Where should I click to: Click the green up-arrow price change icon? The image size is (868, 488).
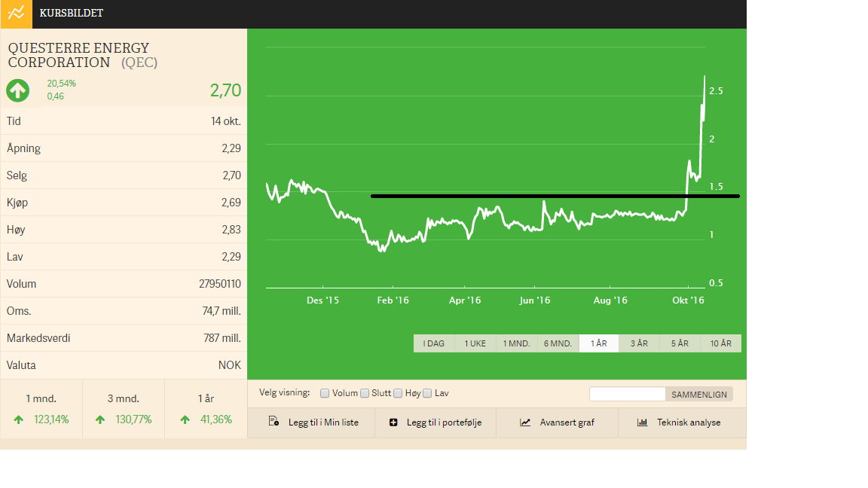coord(18,90)
